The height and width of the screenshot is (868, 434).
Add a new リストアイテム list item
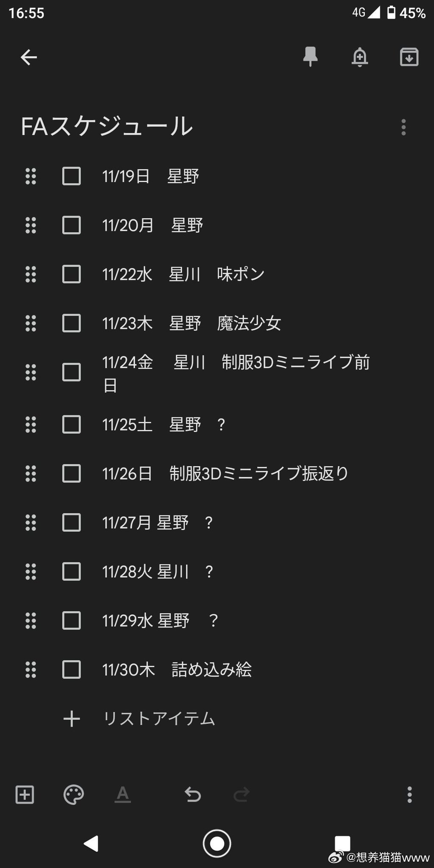pos(159,719)
